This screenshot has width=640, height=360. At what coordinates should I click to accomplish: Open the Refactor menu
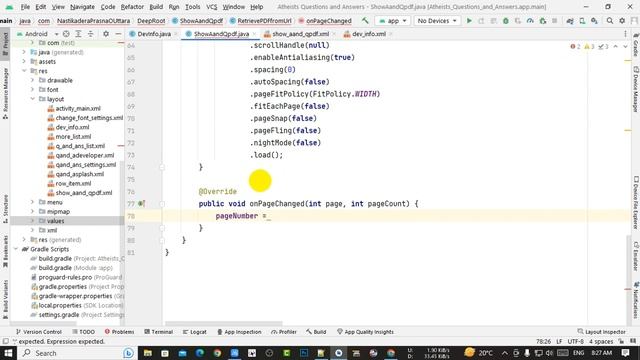(x=132, y=7)
